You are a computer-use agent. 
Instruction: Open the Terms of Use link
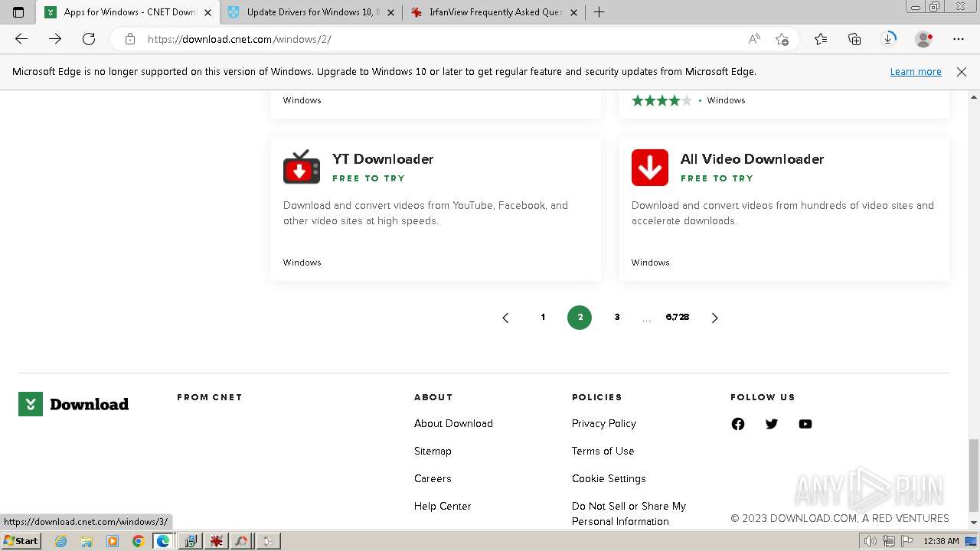point(603,451)
